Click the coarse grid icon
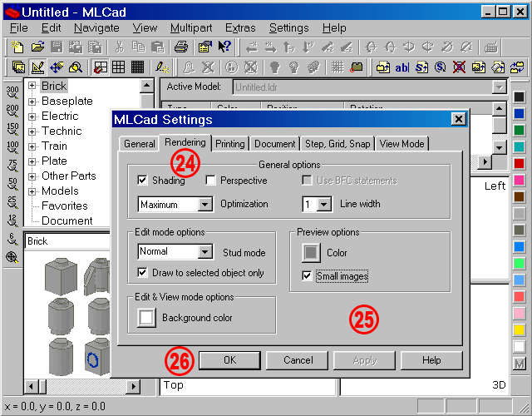532x416 pixels. [x=118, y=67]
